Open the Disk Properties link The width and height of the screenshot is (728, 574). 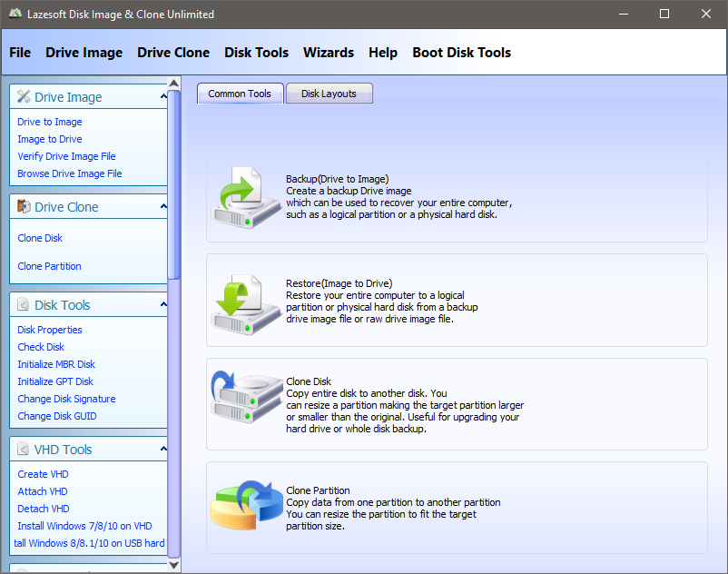tap(50, 330)
